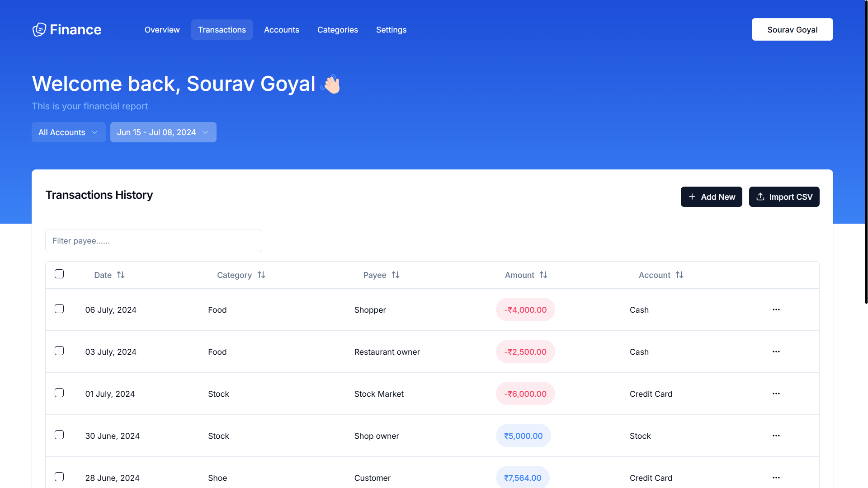Screen dimensions: 868x488
Task: Click the three-dot menu icon on Shopper row
Action: pos(776,309)
